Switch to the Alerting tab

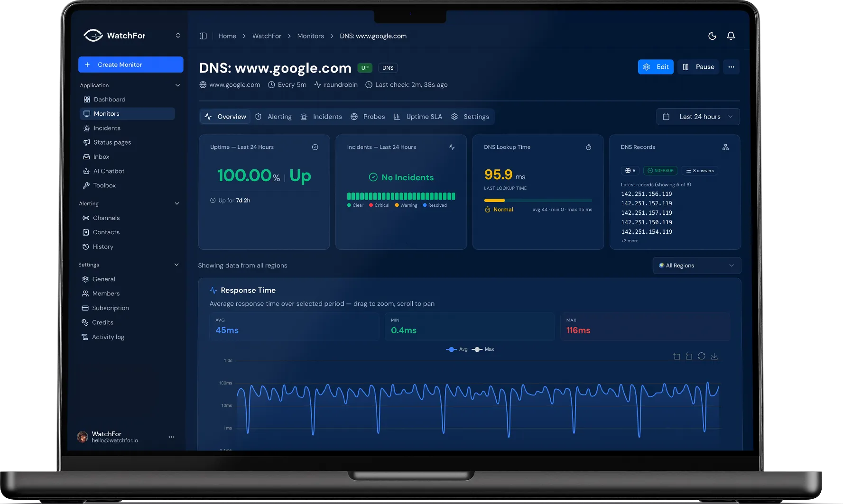click(273, 117)
